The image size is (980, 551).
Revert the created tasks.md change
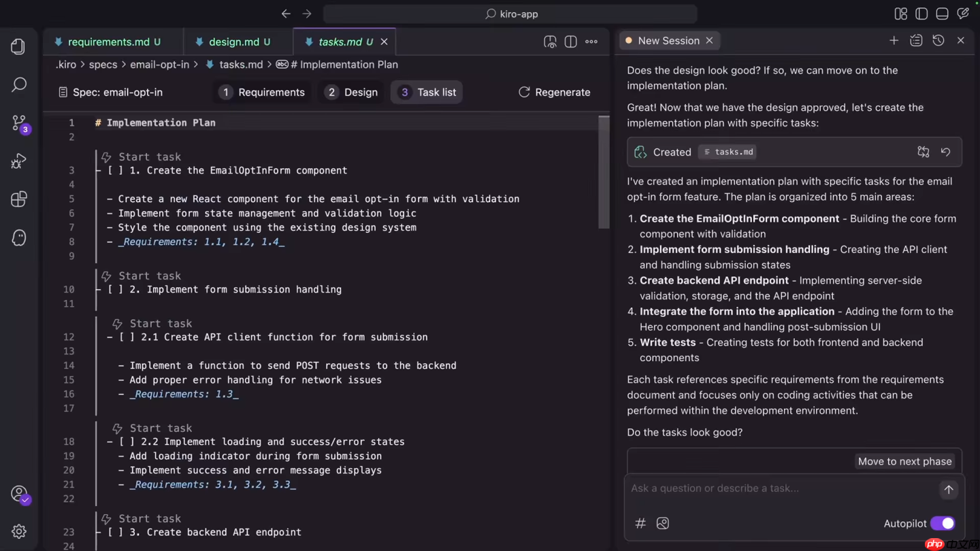tap(945, 152)
